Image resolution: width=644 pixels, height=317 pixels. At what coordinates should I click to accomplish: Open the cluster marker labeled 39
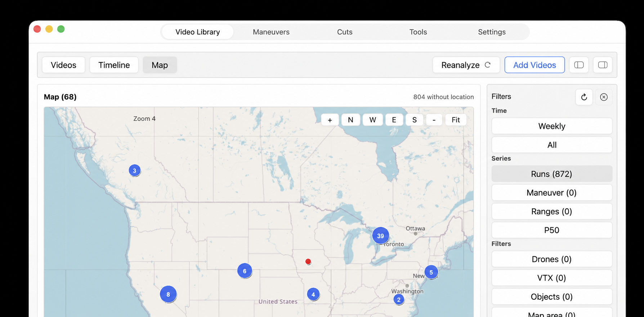coord(380,236)
